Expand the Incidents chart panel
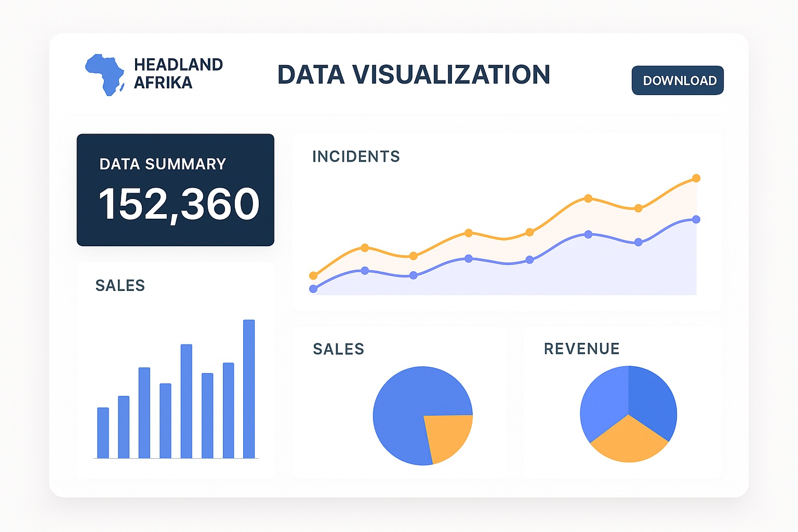This screenshot has width=798, height=532. tap(509, 218)
